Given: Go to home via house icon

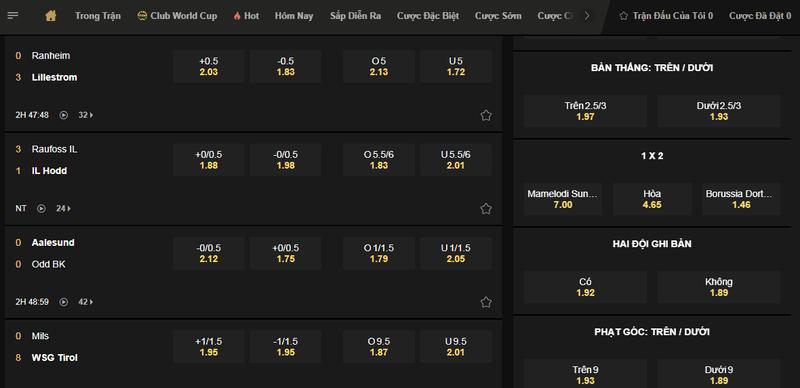Looking at the screenshot, I should click(51, 16).
